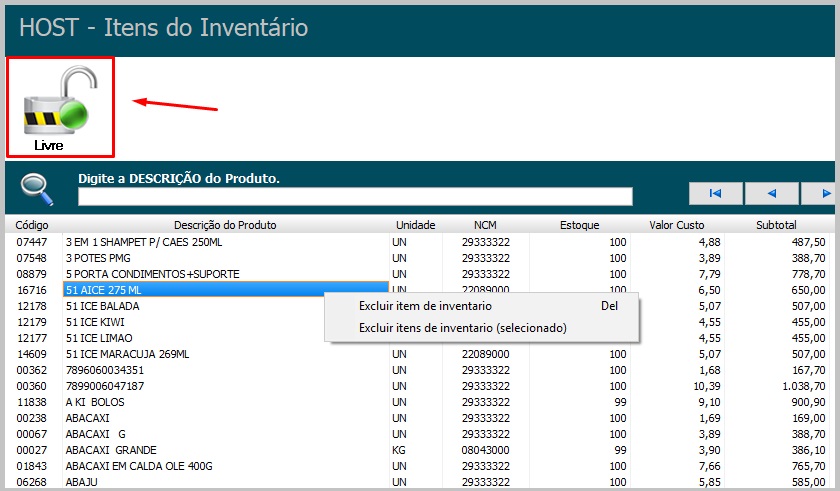The width and height of the screenshot is (840, 491).
Task: Select row A KI BOLOS
Action: click(x=417, y=402)
